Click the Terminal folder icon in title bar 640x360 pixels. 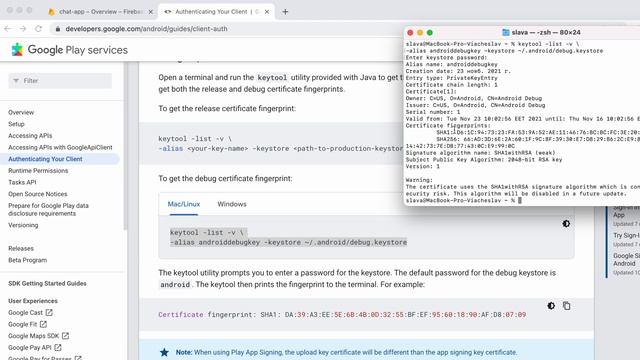point(506,32)
